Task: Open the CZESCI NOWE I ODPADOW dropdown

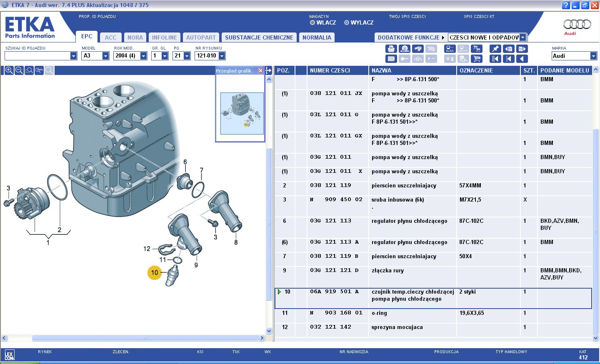Action: 523,37
